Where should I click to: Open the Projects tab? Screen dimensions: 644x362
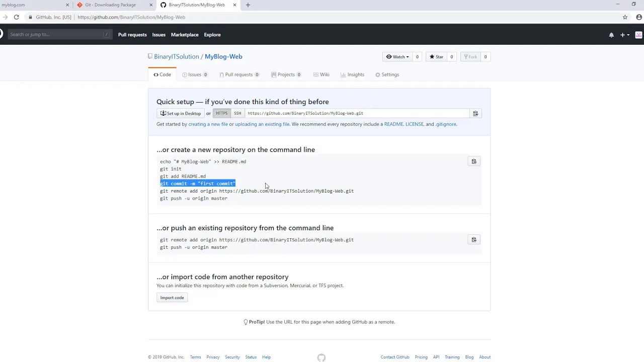click(x=286, y=74)
